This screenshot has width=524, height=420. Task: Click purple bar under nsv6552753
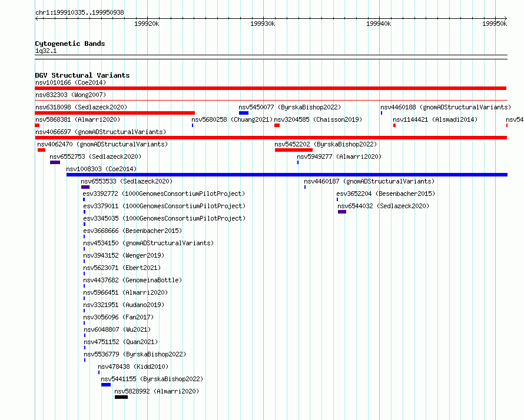pos(55,162)
